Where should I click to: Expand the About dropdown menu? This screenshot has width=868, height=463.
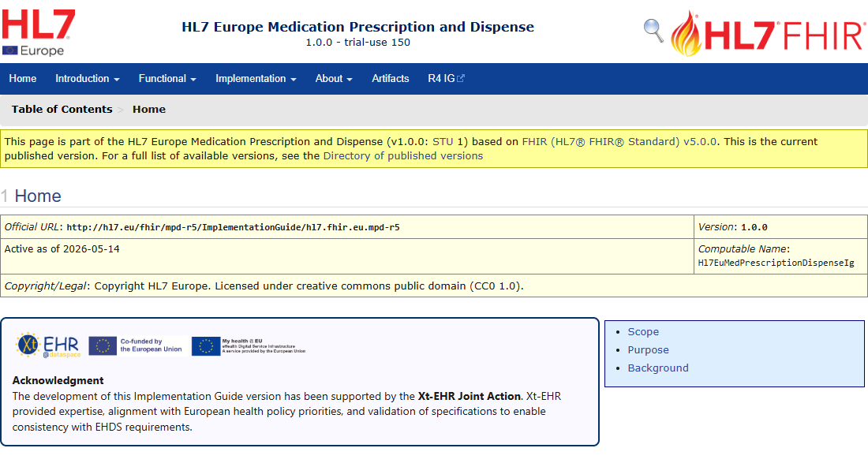(x=334, y=79)
